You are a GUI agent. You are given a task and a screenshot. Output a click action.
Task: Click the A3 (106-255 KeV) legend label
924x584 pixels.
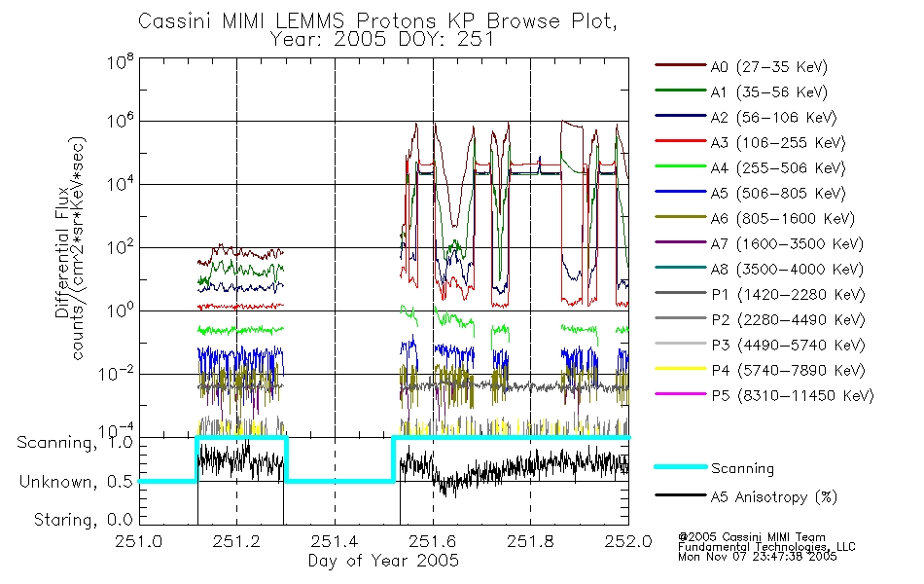point(778,143)
